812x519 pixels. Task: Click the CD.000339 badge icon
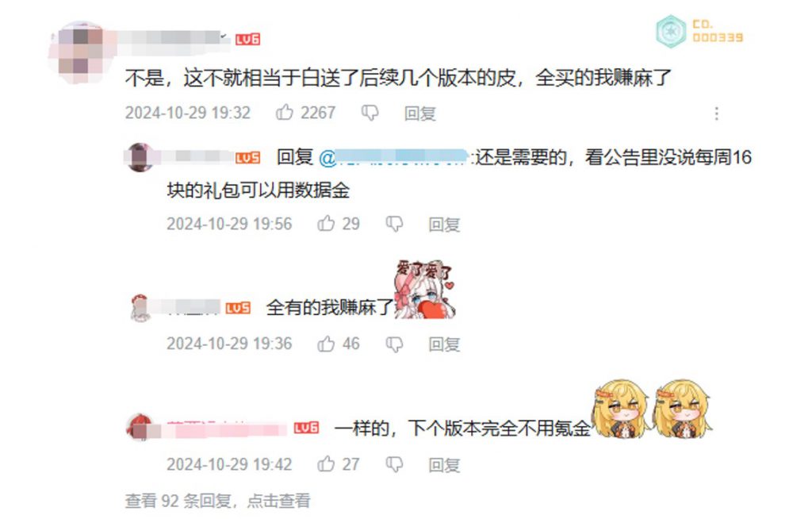tap(671, 31)
